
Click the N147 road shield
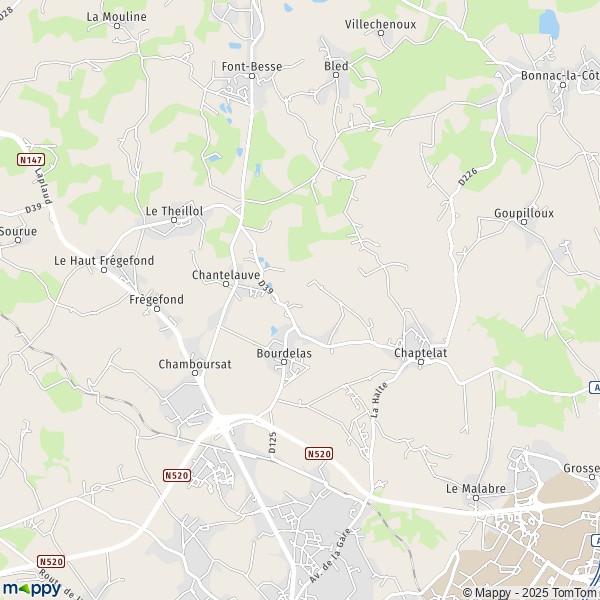point(31,160)
